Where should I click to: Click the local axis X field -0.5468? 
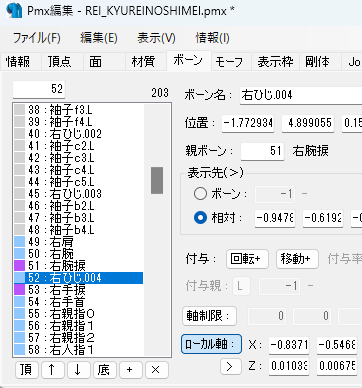(x=337, y=345)
